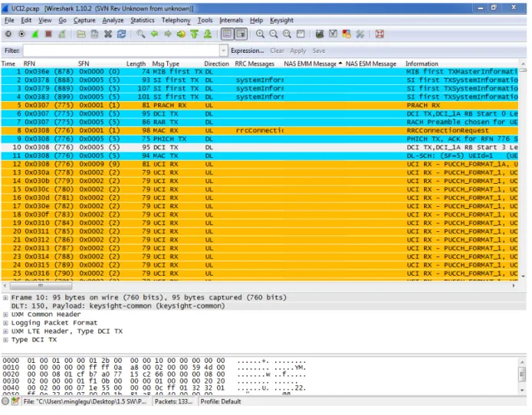This screenshot has width=532, height=415.
Task: Open the File menu
Action: [x=9, y=21]
